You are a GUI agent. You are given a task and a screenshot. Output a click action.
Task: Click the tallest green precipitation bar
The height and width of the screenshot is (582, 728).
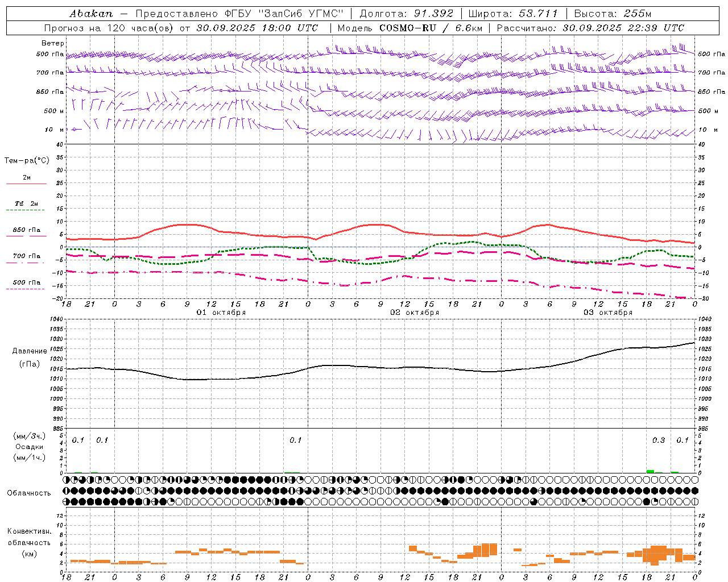(x=650, y=471)
